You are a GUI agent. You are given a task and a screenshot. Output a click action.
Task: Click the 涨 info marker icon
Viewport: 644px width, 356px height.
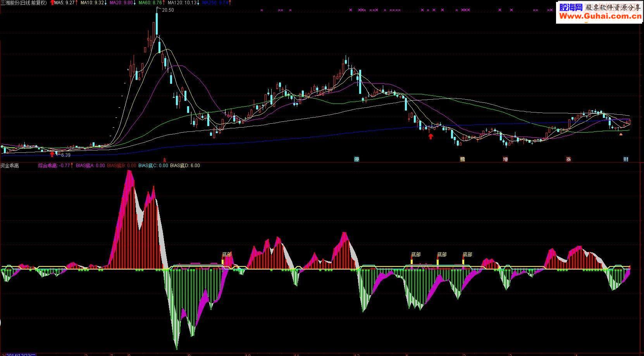click(568, 159)
